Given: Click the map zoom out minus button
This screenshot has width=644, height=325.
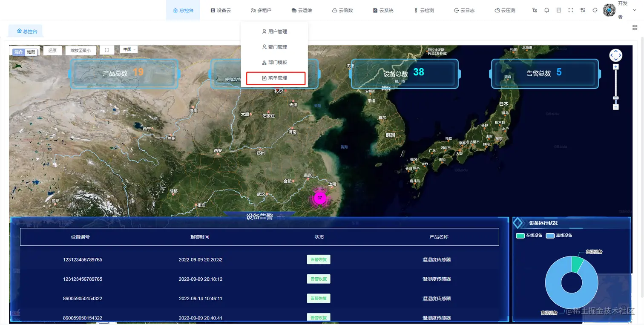Looking at the screenshot, I should click(x=616, y=107).
